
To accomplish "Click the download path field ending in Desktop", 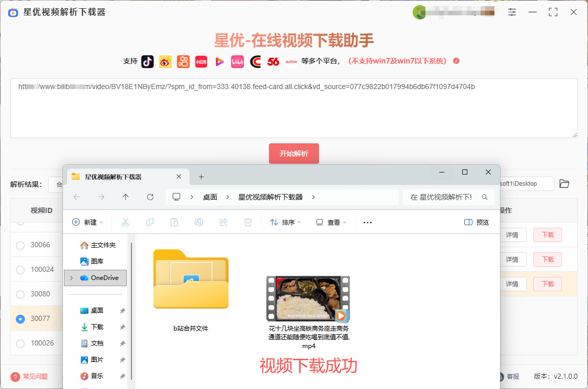I will tap(526, 184).
